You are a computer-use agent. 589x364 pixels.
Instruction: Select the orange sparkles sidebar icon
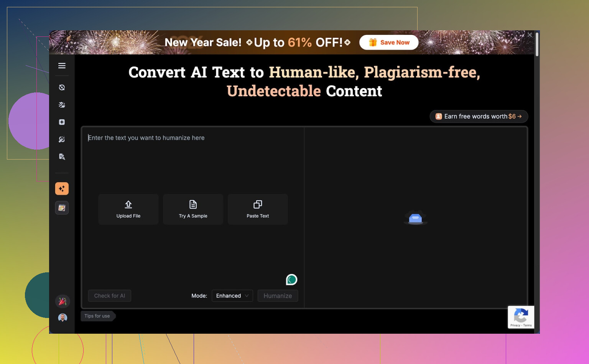(x=62, y=189)
